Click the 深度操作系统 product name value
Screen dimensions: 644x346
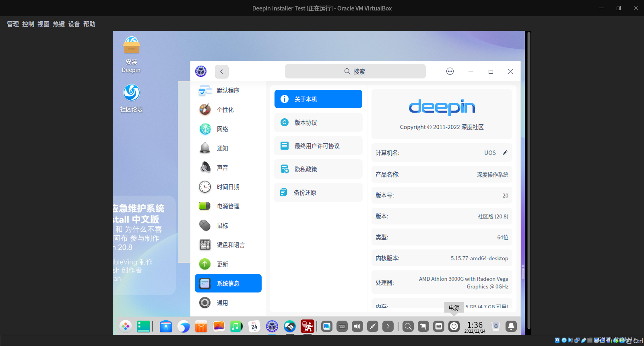tap(493, 175)
